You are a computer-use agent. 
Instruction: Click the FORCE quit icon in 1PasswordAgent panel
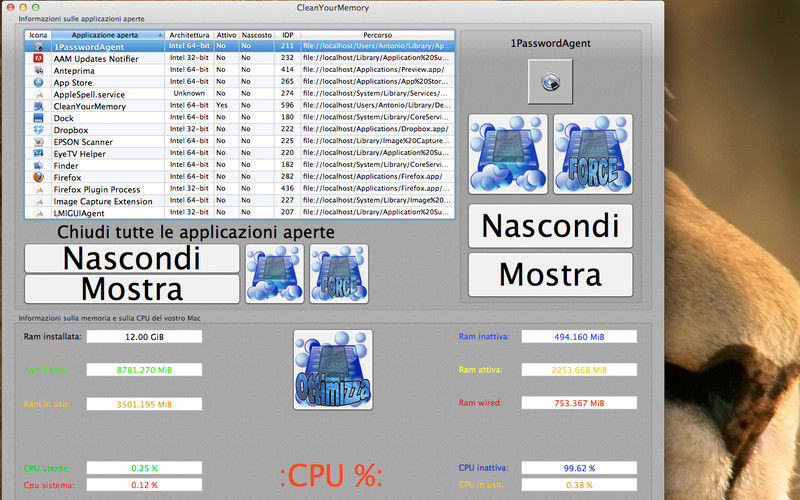[593, 154]
